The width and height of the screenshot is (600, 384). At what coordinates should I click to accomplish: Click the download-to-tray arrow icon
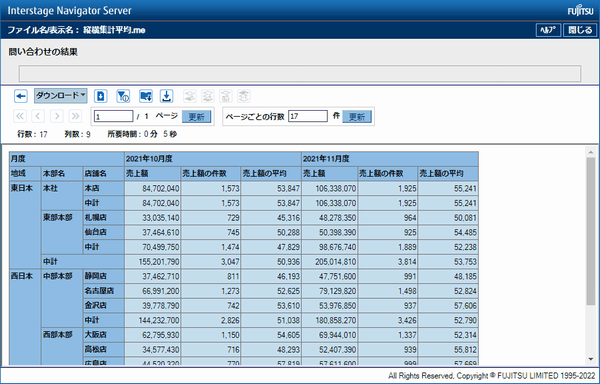click(x=166, y=96)
